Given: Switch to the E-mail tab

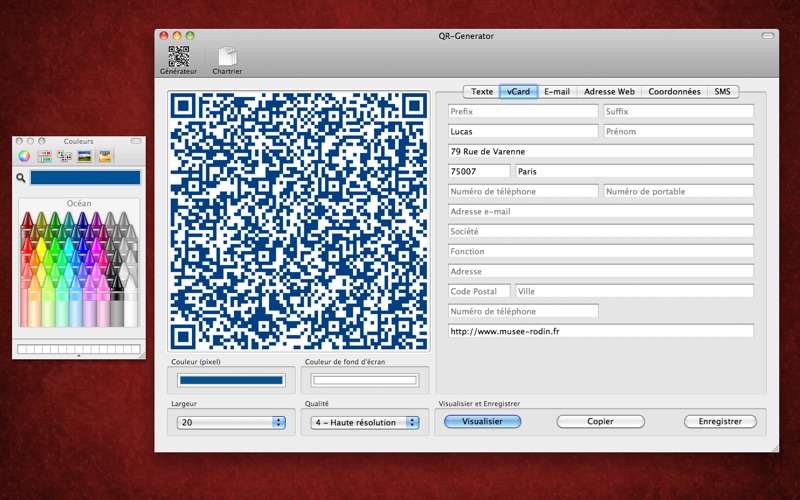Looking at the screenshot, I should 557,91.
